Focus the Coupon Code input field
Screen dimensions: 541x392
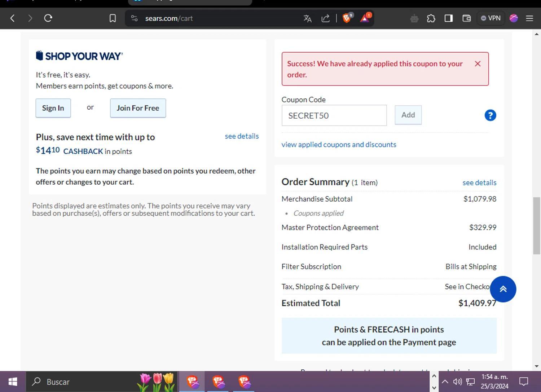pyautogui.click(x=334, y=115)
